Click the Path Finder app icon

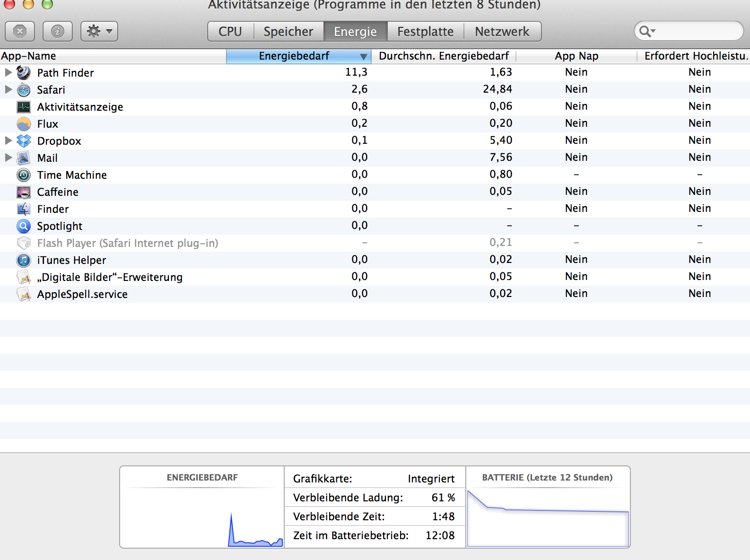point(24,73)
